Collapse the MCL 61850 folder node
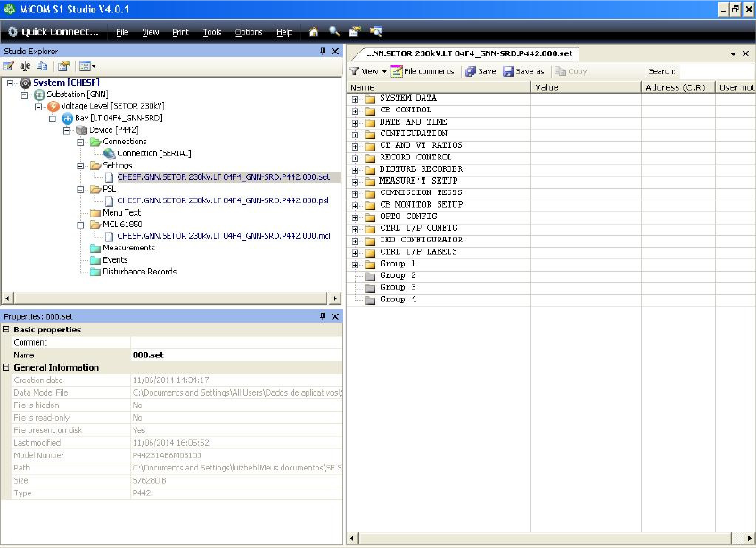The height and width of the screenshot is (548, 756). click(80, 225)
